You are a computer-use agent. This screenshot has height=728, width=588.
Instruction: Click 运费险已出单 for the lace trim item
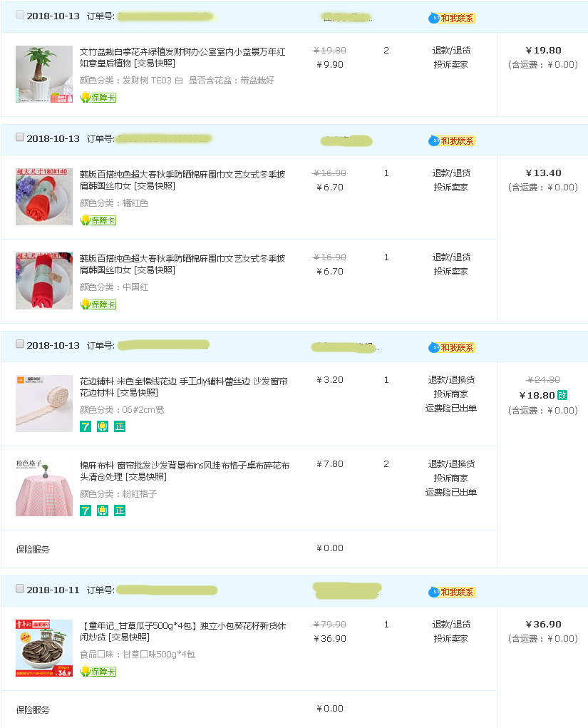point(451,408)
